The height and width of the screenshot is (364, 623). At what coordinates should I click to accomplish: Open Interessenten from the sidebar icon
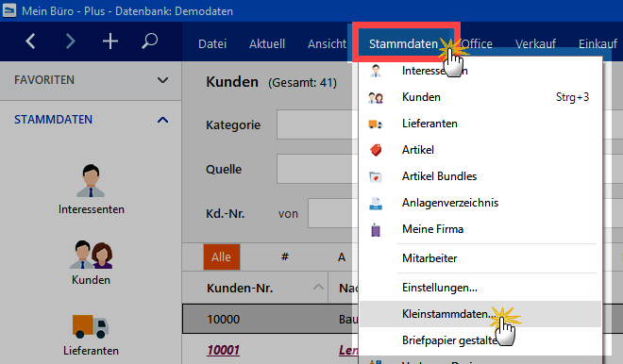(91, 181)
